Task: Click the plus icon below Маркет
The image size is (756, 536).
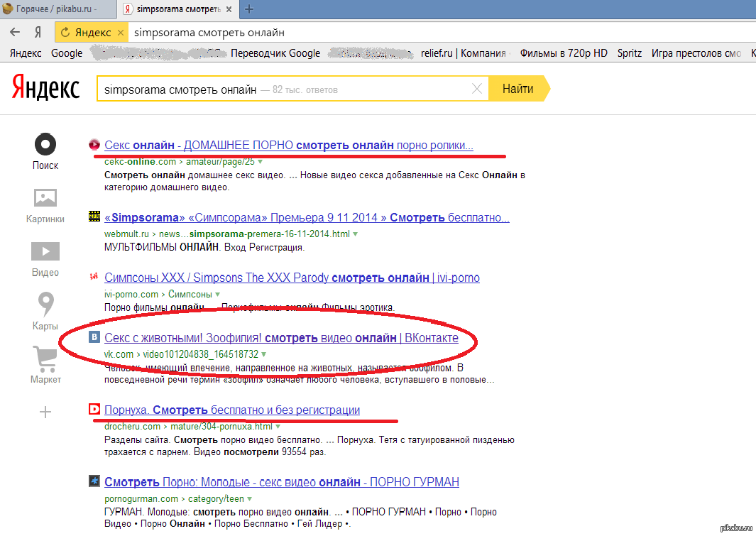Action: click(x=45, y=412)
